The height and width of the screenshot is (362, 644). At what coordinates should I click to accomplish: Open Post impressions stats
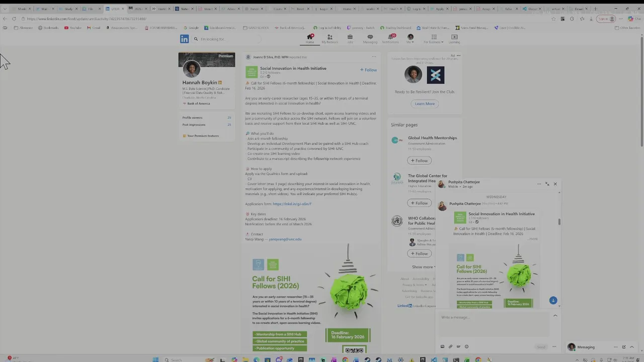pyautogui.click(x=207, y=125)
